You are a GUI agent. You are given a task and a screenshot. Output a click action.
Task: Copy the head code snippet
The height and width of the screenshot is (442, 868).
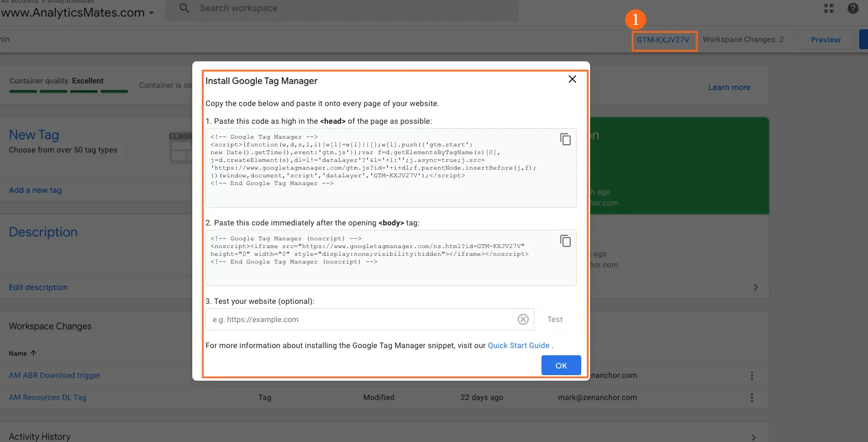(565, 139)
